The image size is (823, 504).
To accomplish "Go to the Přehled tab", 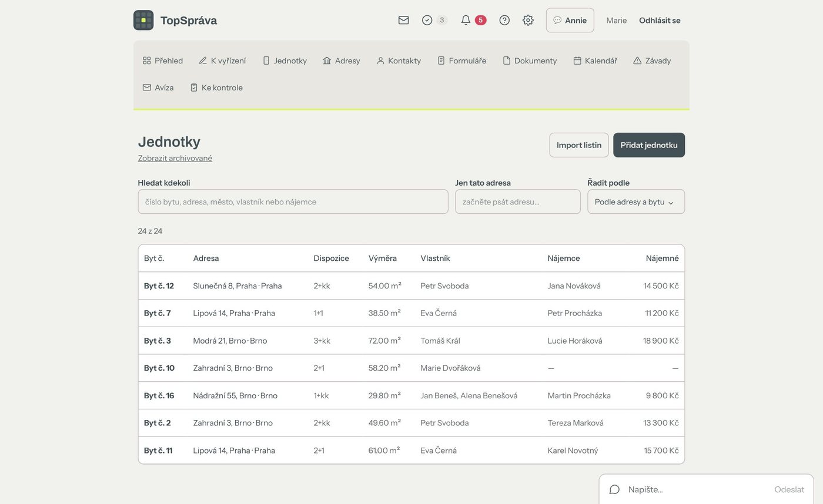I will point(163,61).
